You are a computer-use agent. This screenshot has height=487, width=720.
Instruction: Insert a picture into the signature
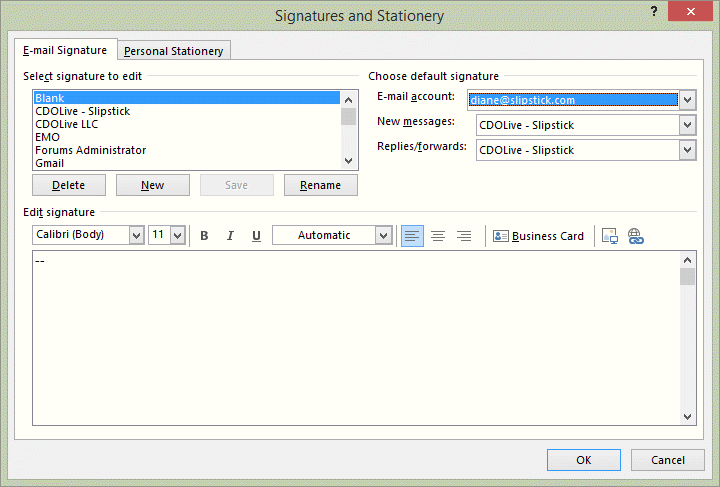(609, 236)
